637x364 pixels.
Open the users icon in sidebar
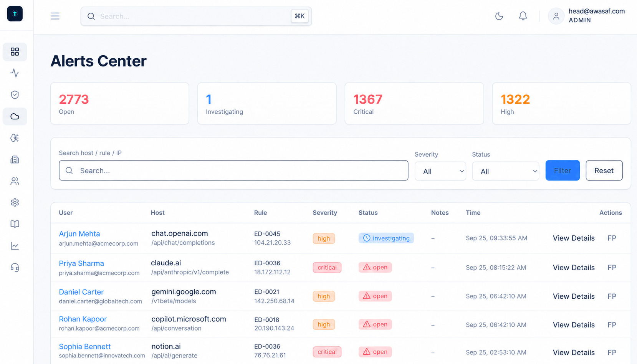[x=15, y=181]
